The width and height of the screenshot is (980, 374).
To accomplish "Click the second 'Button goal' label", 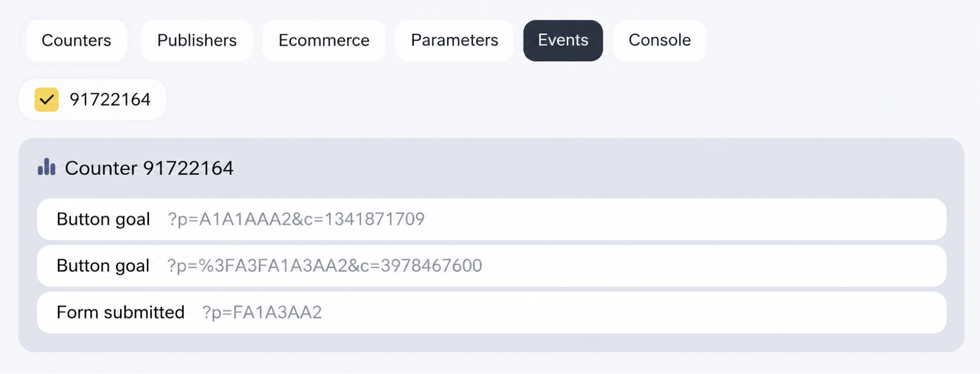I will 103,266.
